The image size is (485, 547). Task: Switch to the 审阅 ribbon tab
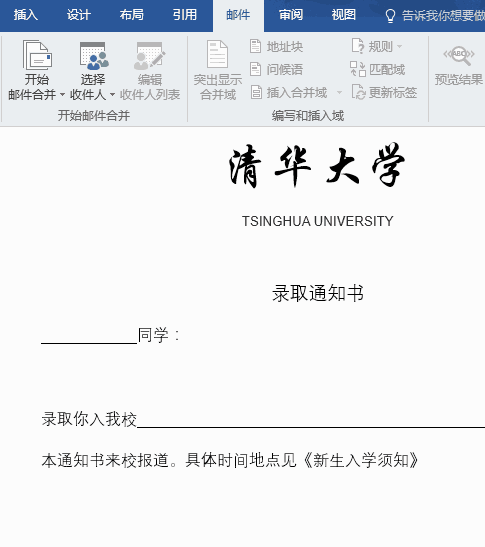pos(291,15)
